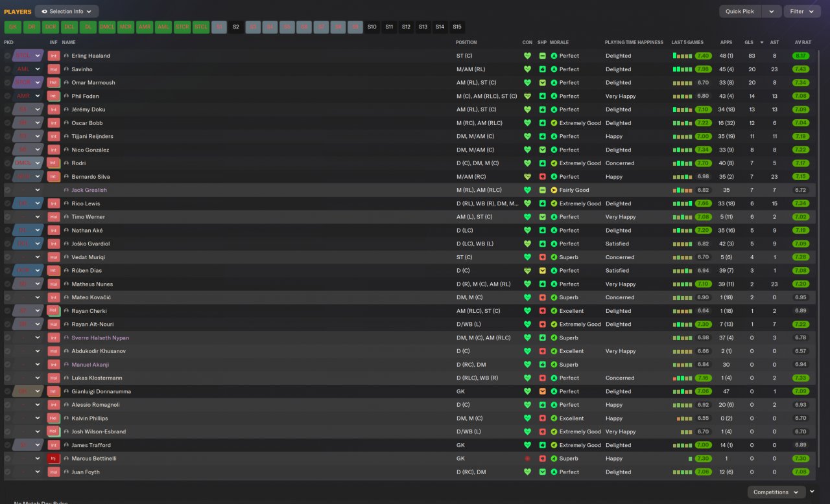
Task: Click Erling Haaland's match sharpness icon
Action: [543, 56]
